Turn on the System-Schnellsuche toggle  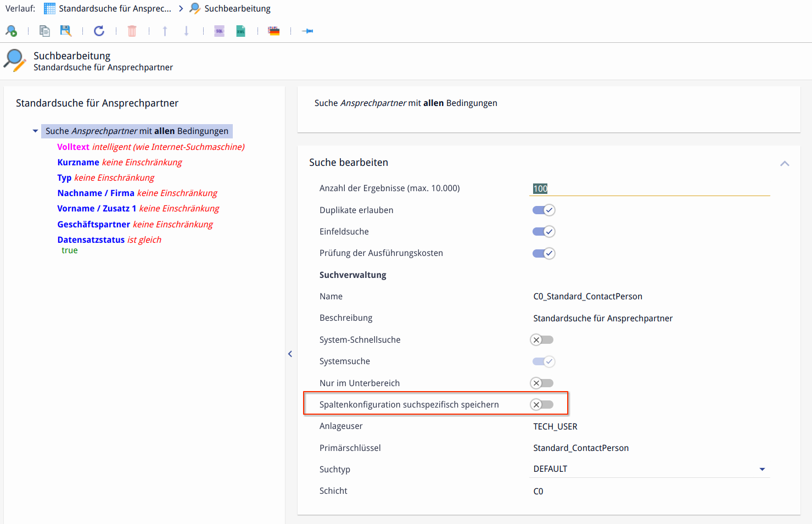pos(542,340)
